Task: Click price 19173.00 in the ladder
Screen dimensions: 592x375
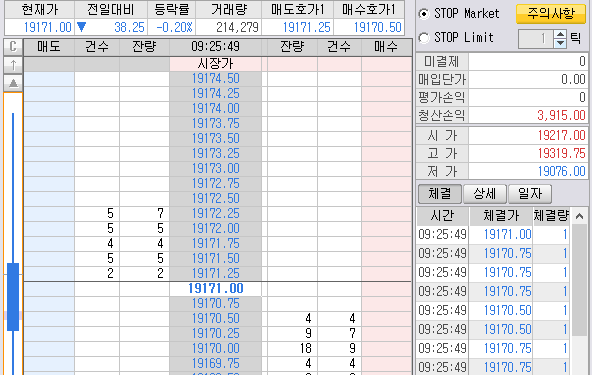Action: (216, 168)
